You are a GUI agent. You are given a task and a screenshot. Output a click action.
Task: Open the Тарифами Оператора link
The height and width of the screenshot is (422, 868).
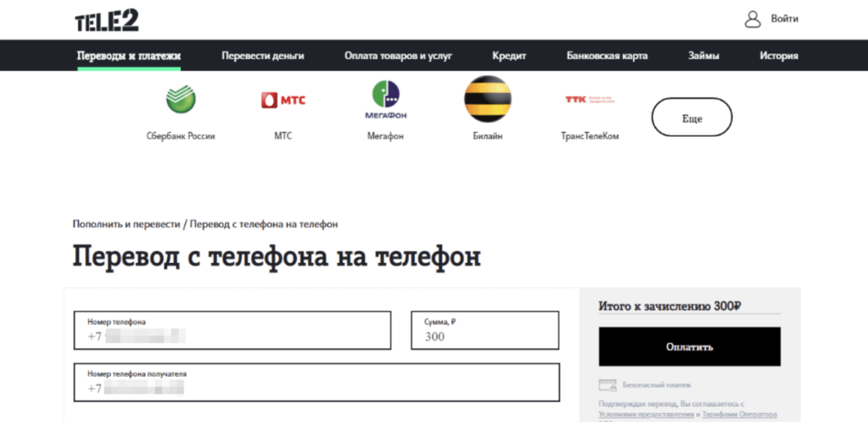click(x=739, y=414)
